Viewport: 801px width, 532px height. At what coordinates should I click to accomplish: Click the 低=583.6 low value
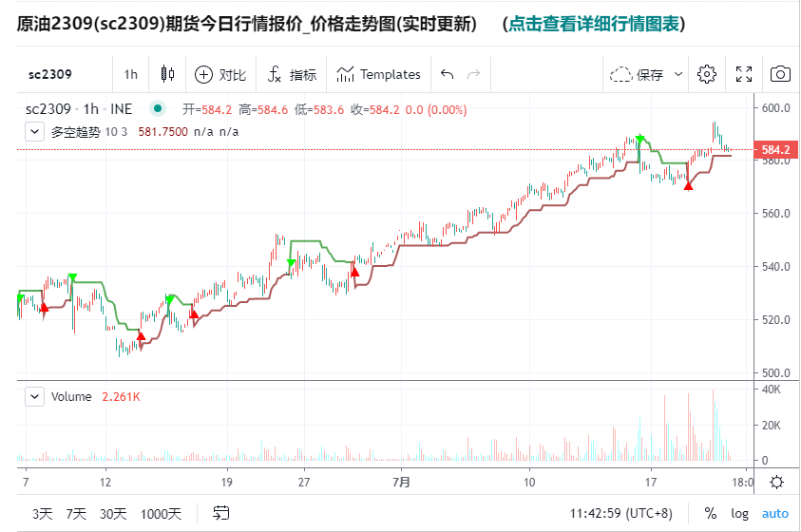click(x=319, y=109)
